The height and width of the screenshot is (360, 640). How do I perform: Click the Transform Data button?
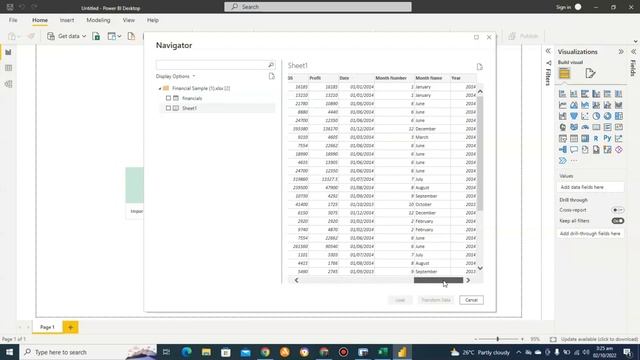(x=436, y=300)
